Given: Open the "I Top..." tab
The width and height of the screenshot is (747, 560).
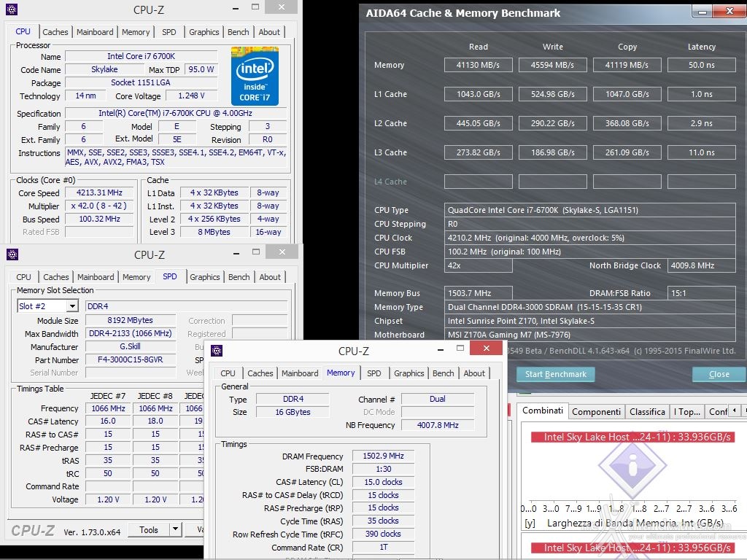Looking at the screenshot, I should coord(687,411).
